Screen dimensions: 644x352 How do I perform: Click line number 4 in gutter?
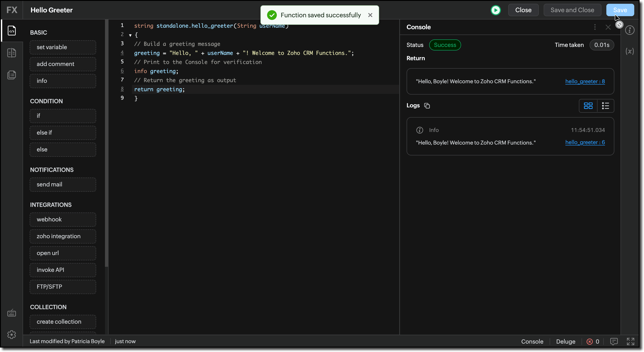[122, 53]
